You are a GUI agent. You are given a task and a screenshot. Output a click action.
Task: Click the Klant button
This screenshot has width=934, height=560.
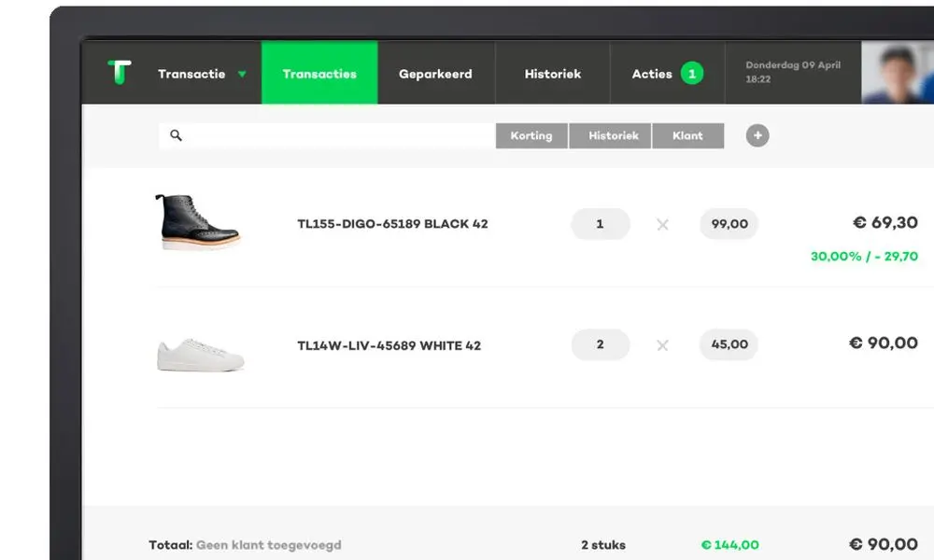[x=687, y=135]
